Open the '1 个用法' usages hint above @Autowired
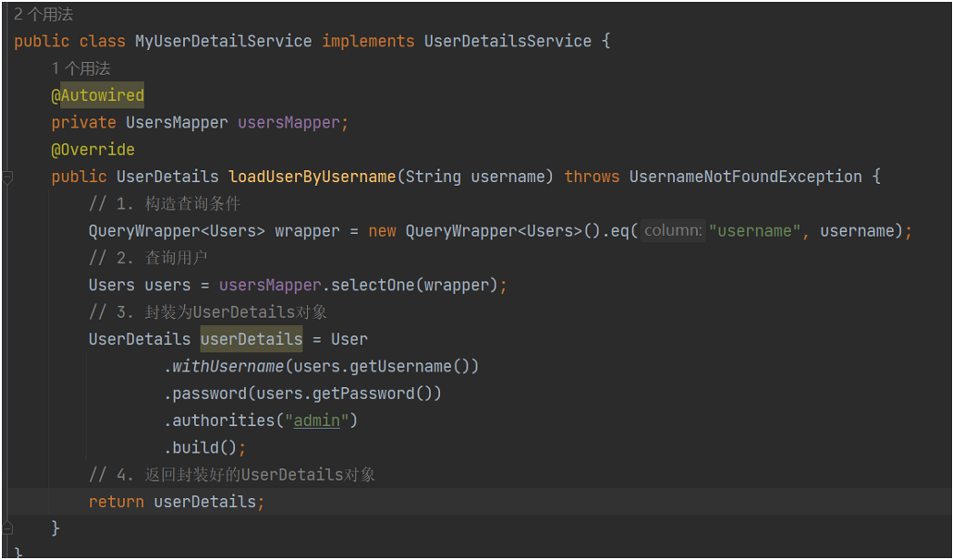This screenshot has height=560, width=953. pyautogui.click(x=81, y=68)
